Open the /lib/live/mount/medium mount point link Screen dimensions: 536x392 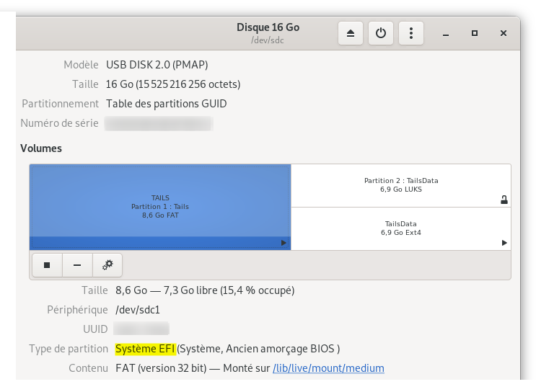tap(328, 368)
